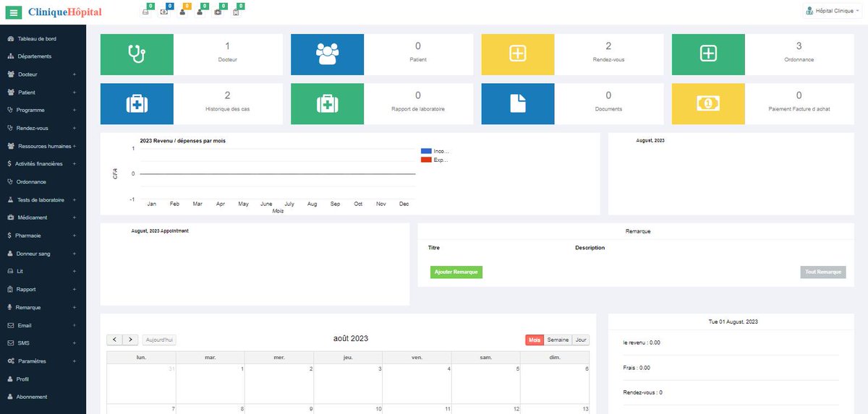
Task: Click Tout Remarque button
Action: point(823,272)
